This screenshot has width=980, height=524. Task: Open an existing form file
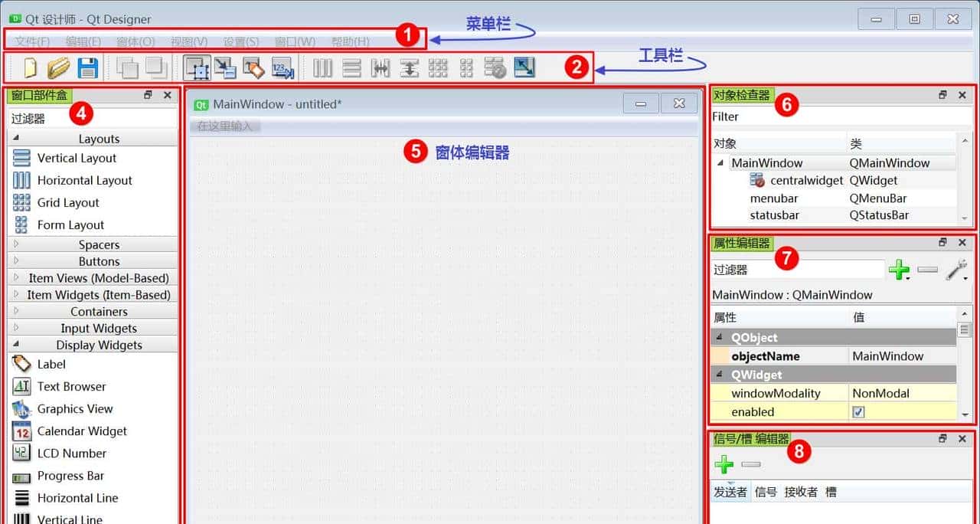tap(58, 67)
